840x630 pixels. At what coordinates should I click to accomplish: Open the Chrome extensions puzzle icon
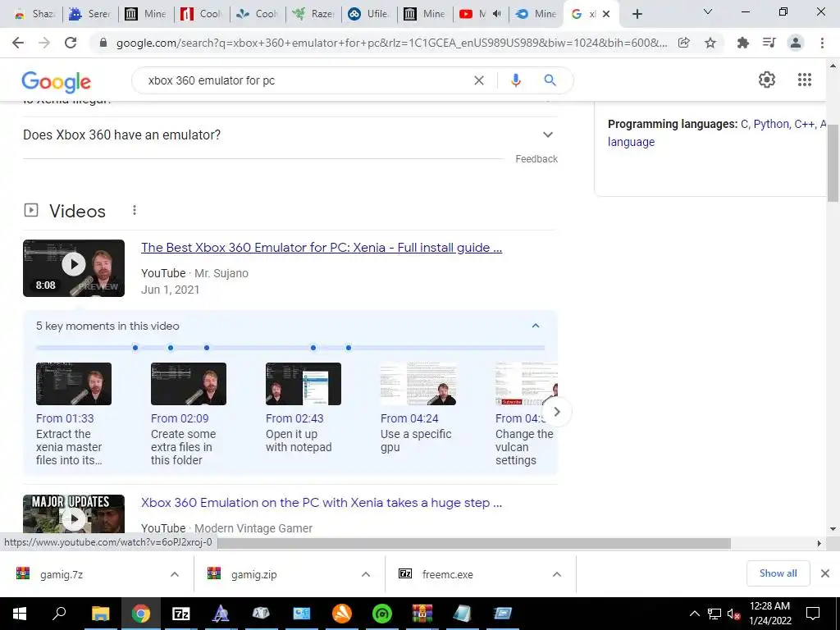[742, 43]
